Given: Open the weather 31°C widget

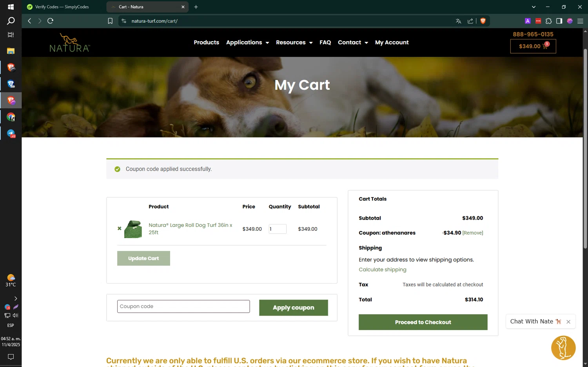Looking at the screenshot, I should [11, 280].
